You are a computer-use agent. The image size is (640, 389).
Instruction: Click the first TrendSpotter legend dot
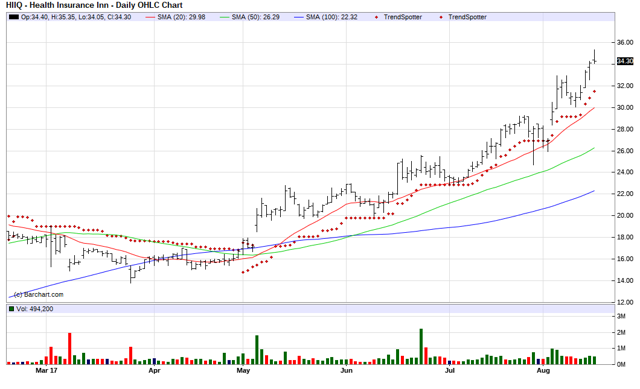376,17
